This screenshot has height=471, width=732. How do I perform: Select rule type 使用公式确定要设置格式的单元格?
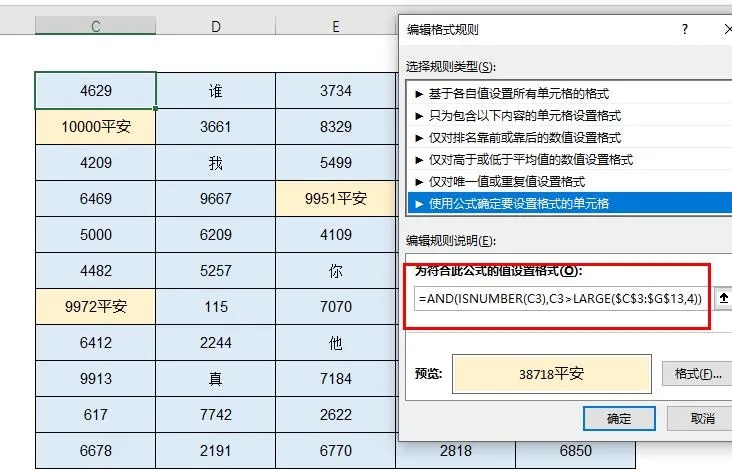(x=570, y=204)
